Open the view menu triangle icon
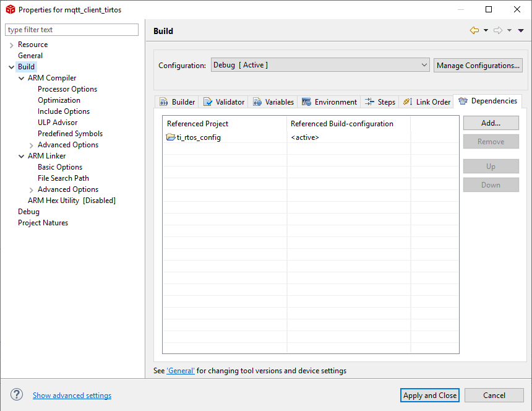This screenshot has width=532, height=411. coord(521,30)
